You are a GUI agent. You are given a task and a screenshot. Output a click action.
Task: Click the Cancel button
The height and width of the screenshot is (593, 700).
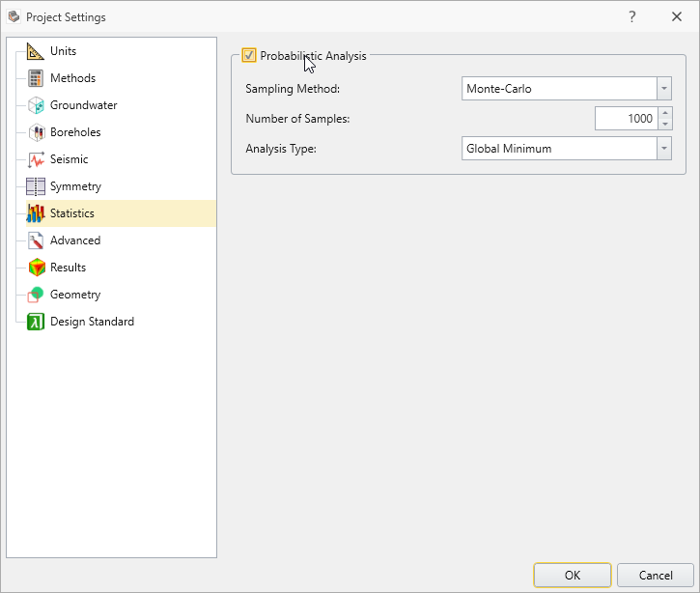pos(656,576)
